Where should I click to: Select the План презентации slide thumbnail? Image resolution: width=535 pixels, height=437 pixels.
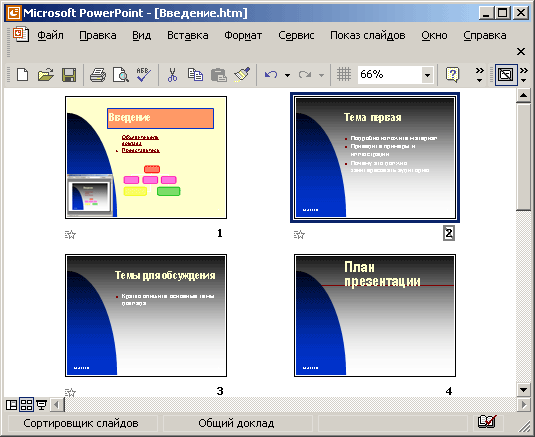tap(375, 316)
